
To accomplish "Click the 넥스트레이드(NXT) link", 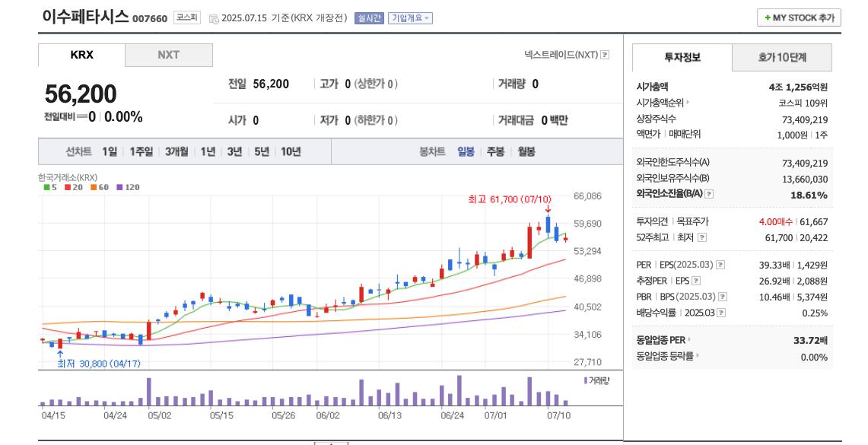I will pyautogui.click(x=561, y=55).
